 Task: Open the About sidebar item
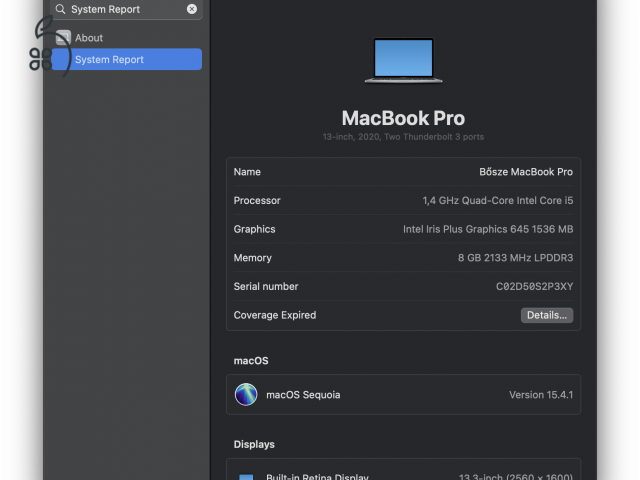coord(127,38)
